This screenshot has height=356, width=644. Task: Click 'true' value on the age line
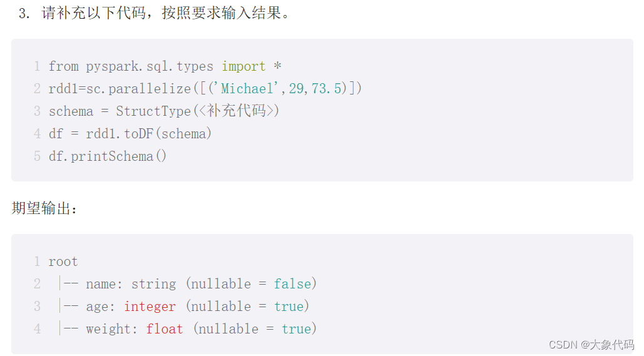[289, 307]
